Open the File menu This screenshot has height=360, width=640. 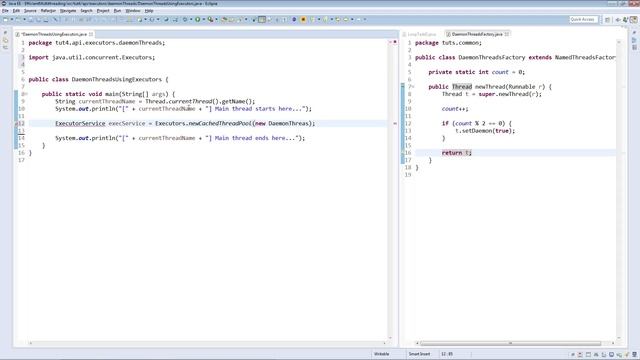point(5,11)
